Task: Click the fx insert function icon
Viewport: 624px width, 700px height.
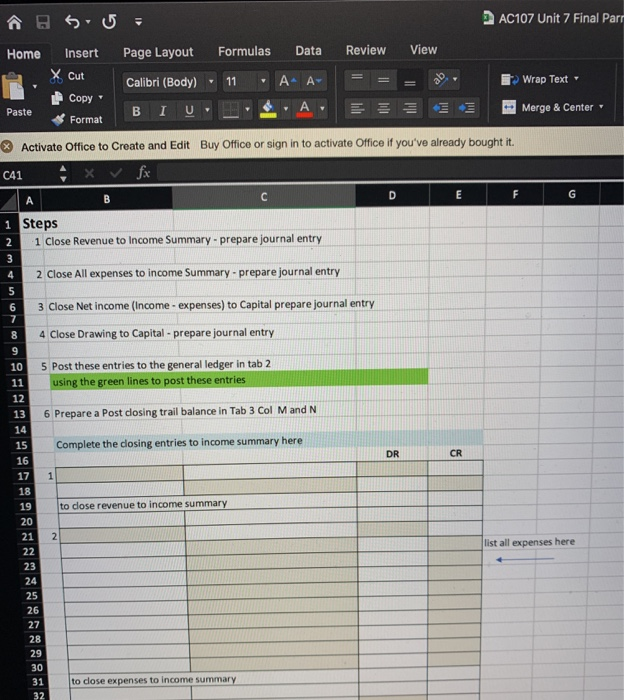Action: (143, 172)
